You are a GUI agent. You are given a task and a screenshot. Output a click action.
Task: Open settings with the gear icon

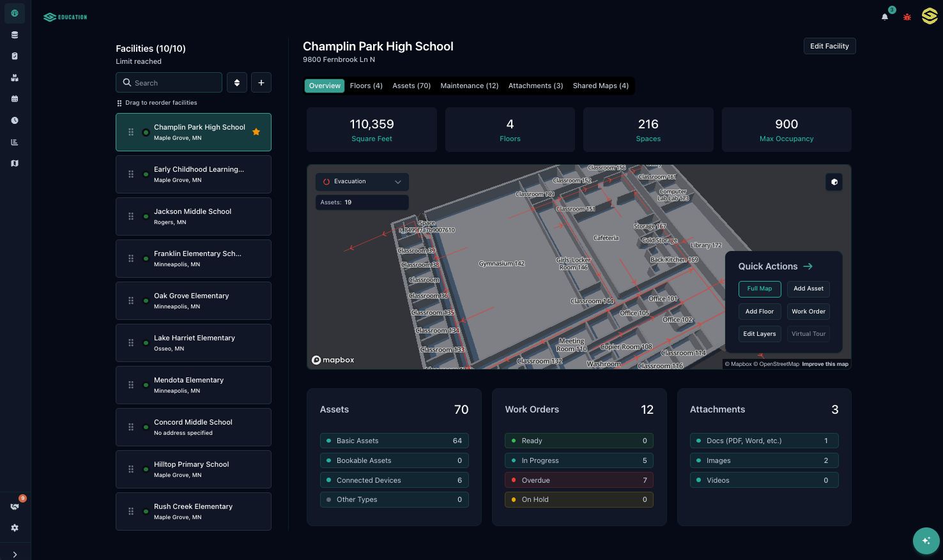pos(15,528)
